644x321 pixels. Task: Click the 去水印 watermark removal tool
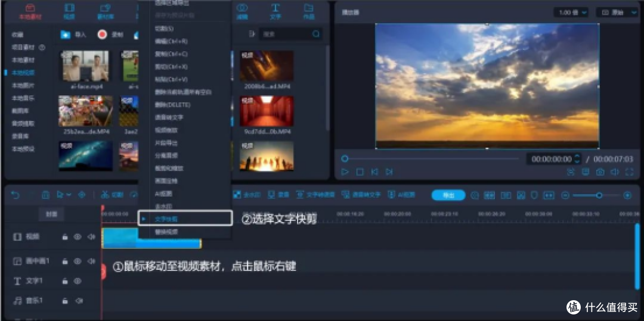tap(248, 195)
